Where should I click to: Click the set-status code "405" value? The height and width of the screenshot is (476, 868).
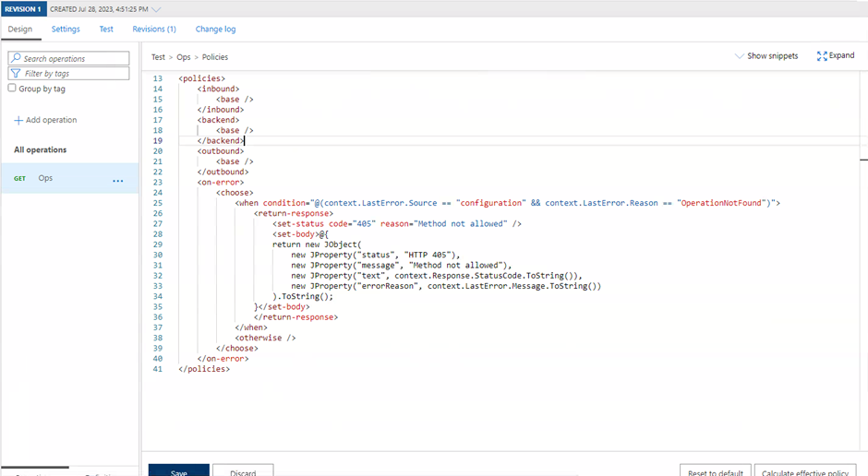pyautogui.click(x=364, y=224)
